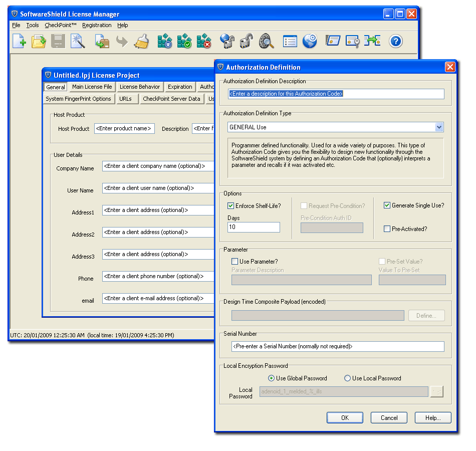476x451 pixels.
Task: Click the User Name input field
Action: 158,188
